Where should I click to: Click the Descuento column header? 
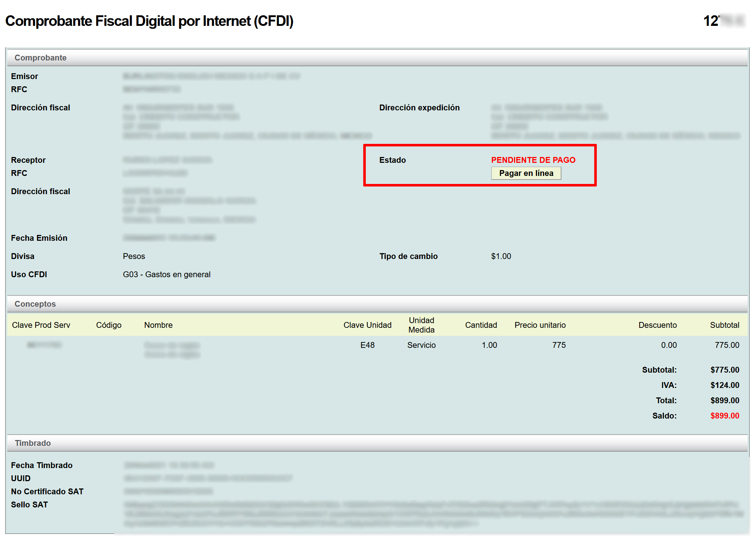click(657, 325)
